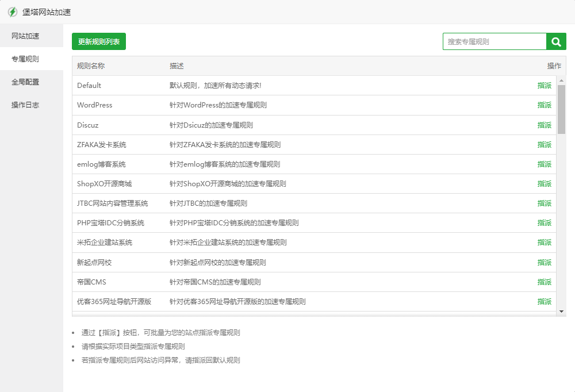Click the scrollbar up arrow in rule list
The height and width of the screenshot is (392, 575).
pyautogui.click(x=561, y=80)
